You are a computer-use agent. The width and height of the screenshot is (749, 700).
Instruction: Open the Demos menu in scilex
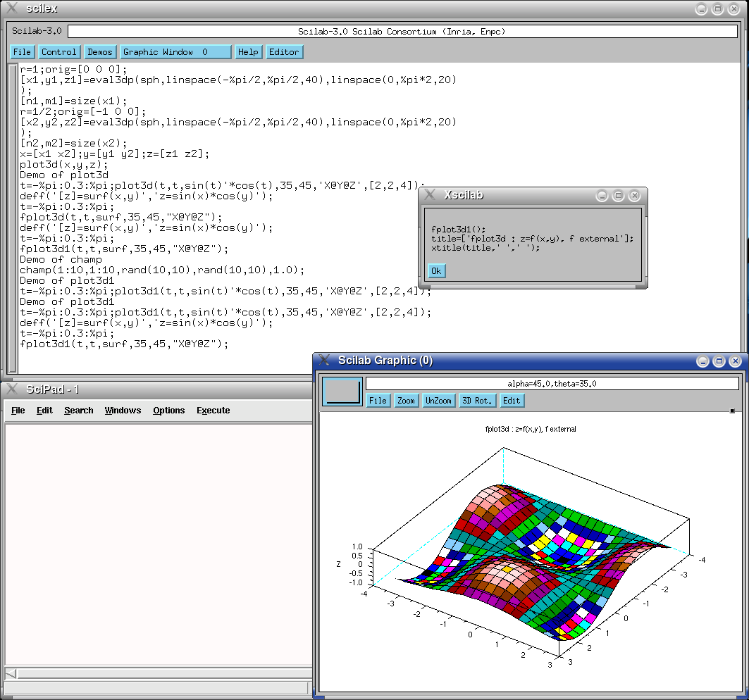click(100, 52)
